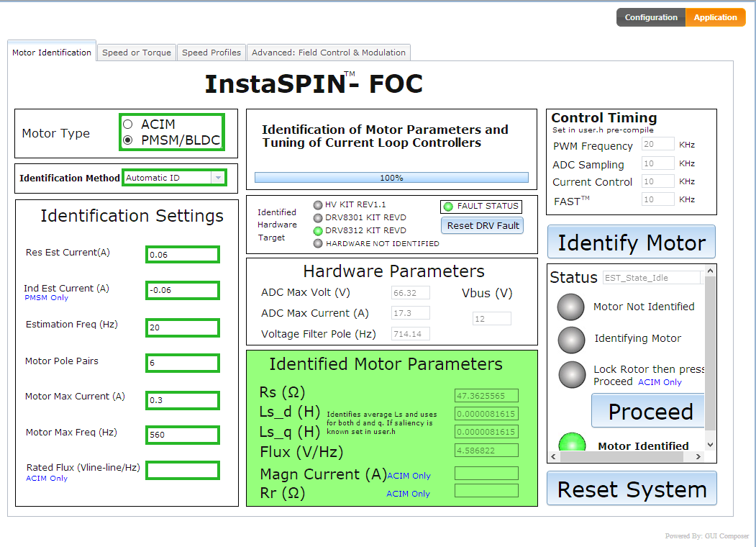Click the Current Control value field
756x547 pixels.
pyautogui.click(x=657, y=181)
